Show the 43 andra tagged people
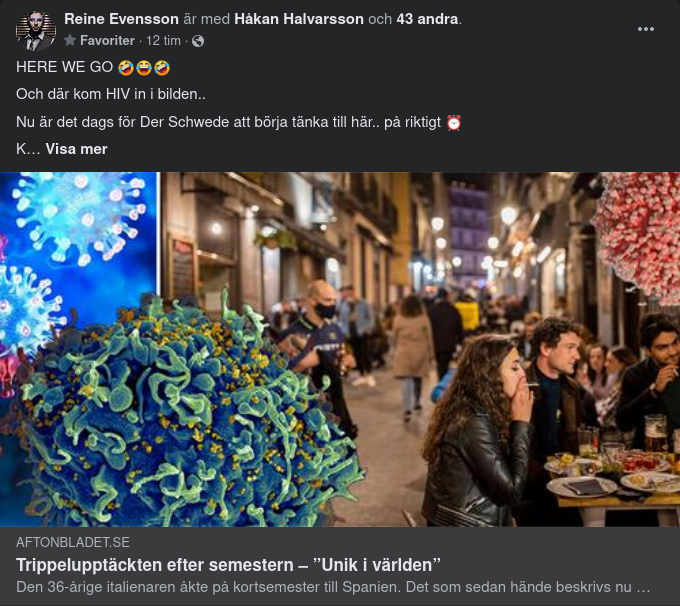Viewport: 680px width, 606px height. point(427,19)
